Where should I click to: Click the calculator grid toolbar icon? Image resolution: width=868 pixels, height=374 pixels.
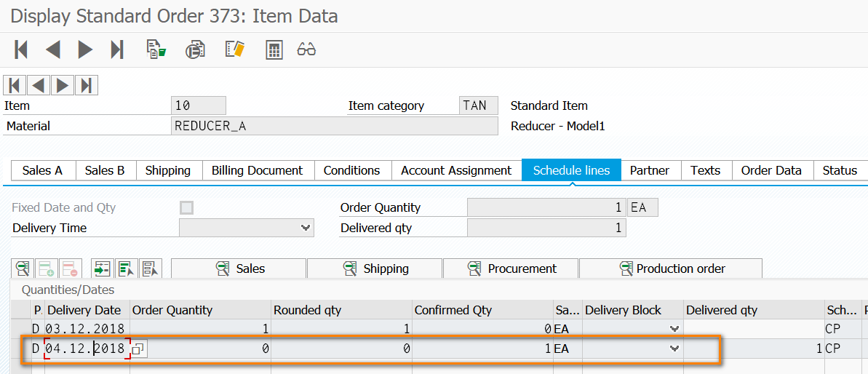tap(274, 49)
